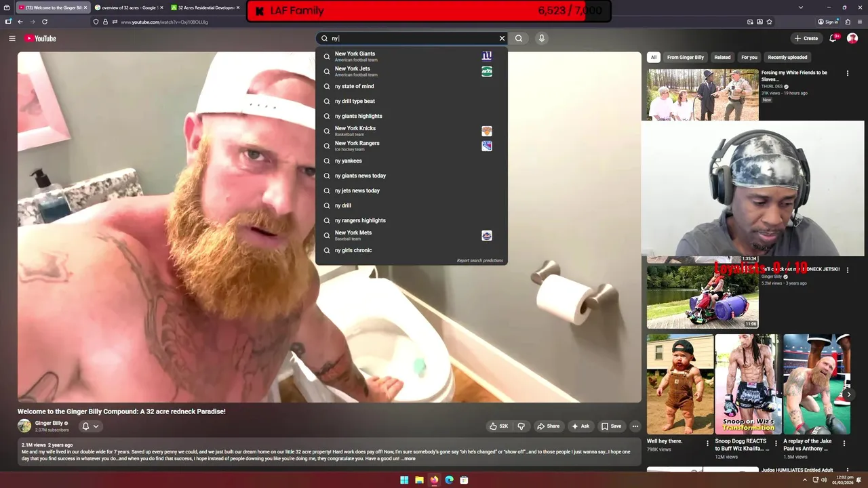Save the video to a playlist
868x488 pixels.
pos(611,426)
